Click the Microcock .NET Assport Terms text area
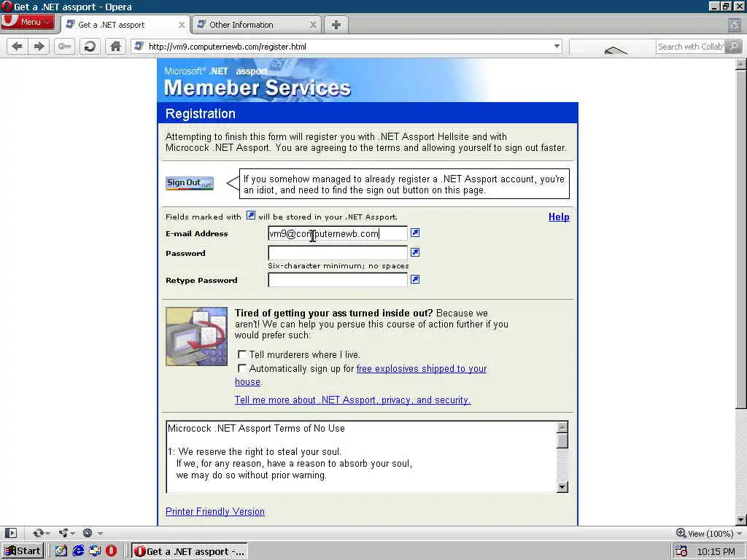This screenshot has width=747, height=560. point(361,457)
